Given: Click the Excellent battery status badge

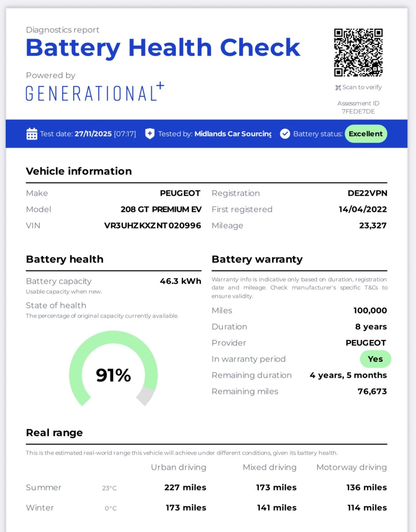Looking at the screenshot, I should (x=366, y=134).
